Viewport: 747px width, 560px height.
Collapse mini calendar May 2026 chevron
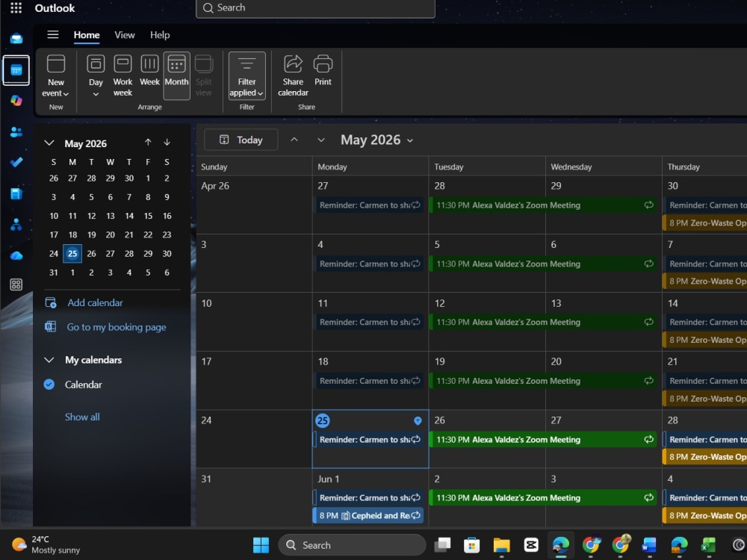tap(49, 143)
